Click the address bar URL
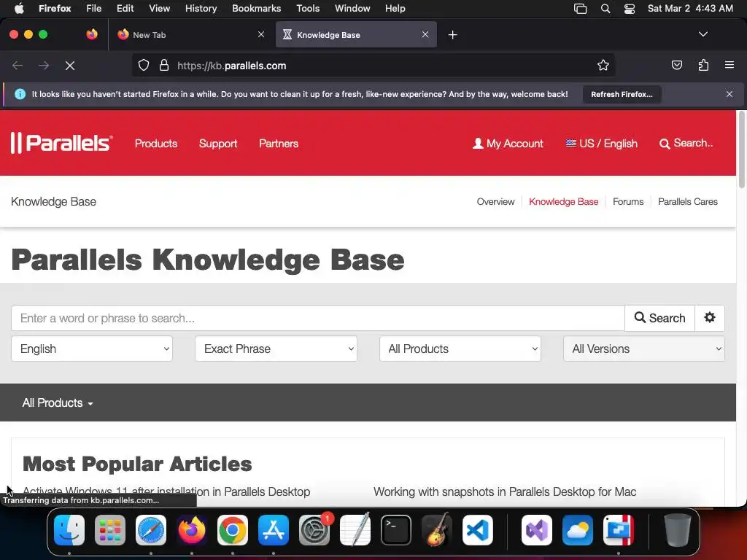747x560 pixels. (x=231, y=66)
